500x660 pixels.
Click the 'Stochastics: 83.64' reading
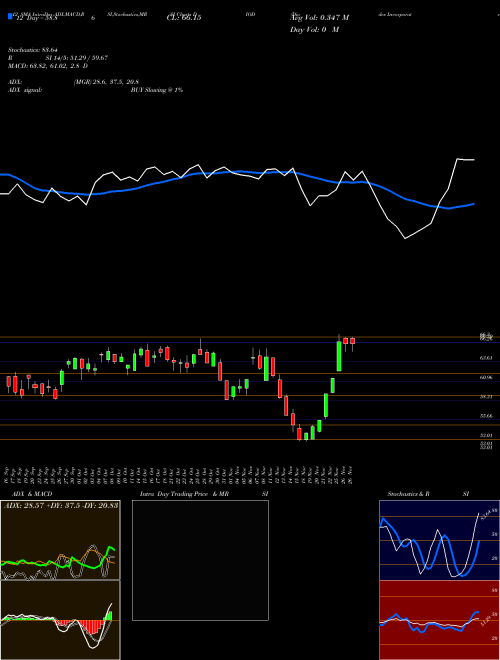point(32,50)
